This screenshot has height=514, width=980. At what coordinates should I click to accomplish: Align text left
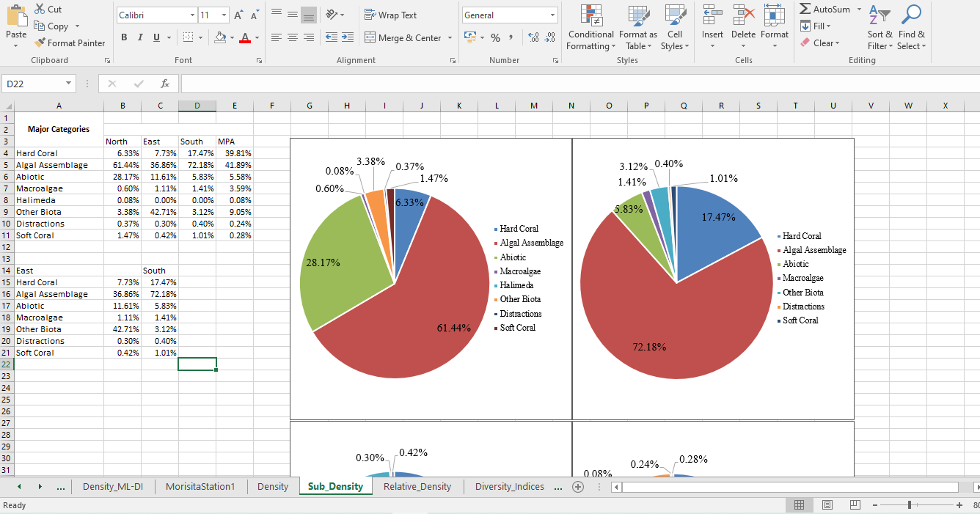[x=276, y=37]
